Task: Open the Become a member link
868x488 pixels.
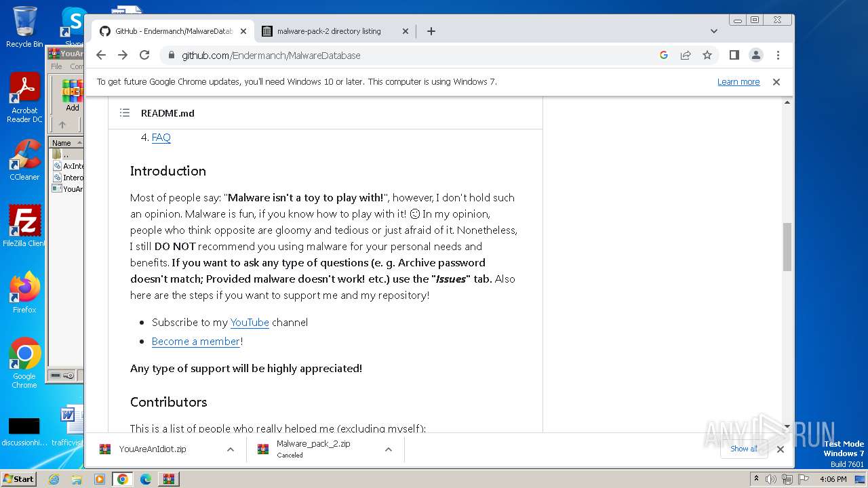Action: coord(196,342)
